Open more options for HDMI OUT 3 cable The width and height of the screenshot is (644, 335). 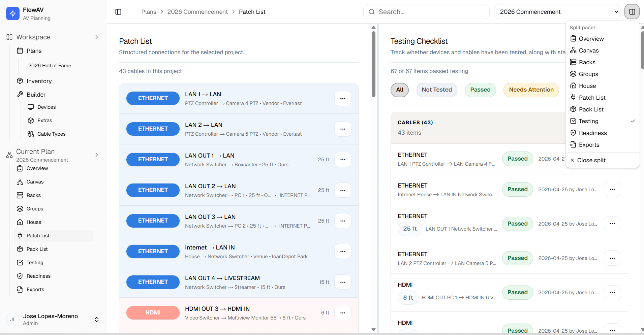343,313
